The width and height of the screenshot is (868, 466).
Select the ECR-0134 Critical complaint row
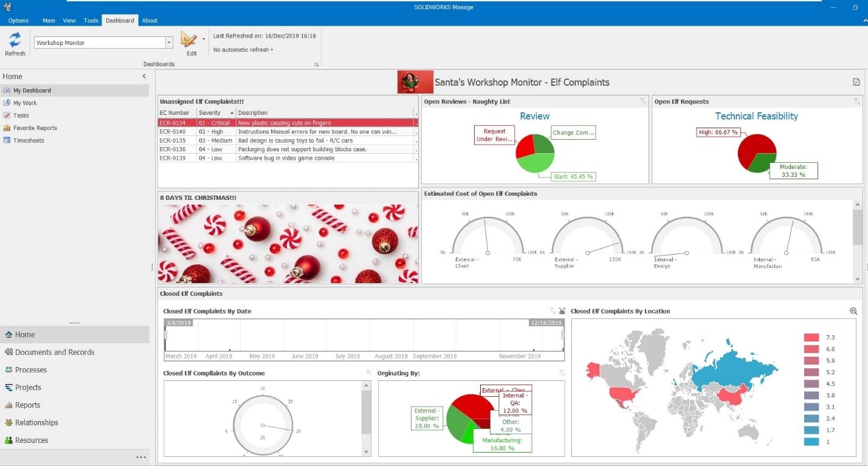[x=286, y=123]
